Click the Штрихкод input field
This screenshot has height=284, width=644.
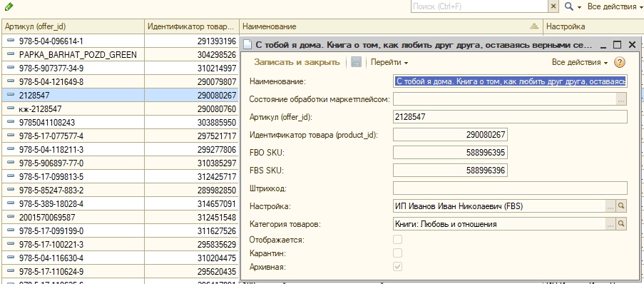click(510, 188)
